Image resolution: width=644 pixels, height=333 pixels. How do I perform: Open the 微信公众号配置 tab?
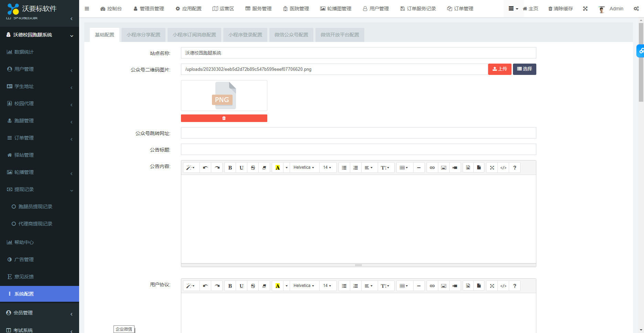pyautogui.click(x=291, y=35)
